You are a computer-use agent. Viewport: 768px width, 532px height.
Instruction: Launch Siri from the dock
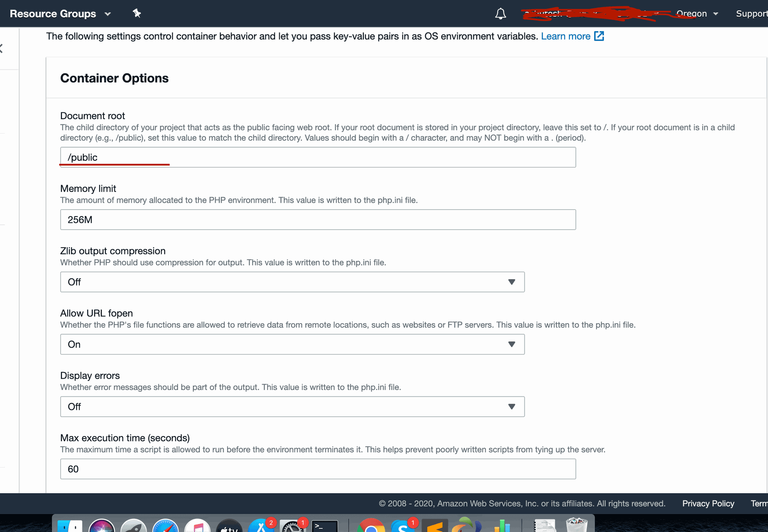click(x=102, y=526)
